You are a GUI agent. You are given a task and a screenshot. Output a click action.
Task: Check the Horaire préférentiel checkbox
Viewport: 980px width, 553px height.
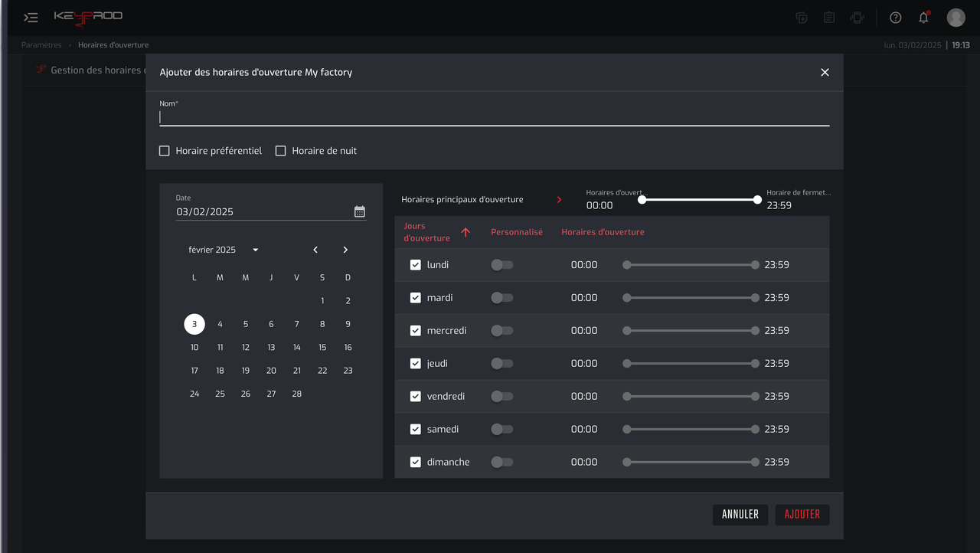[164, 151]
